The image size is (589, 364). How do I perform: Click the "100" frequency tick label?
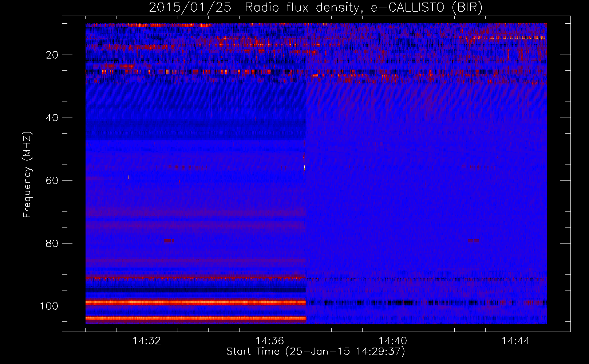pyautogui.click(x=49, y=306)
